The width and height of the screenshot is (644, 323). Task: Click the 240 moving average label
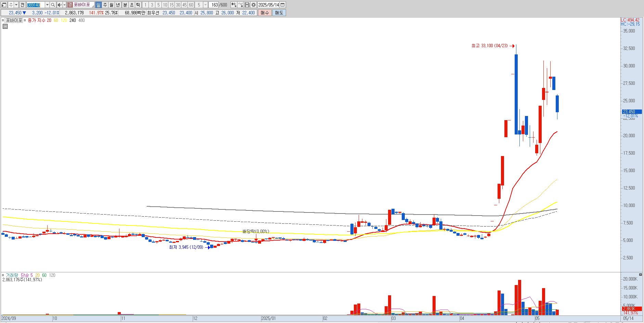point(73,20)
